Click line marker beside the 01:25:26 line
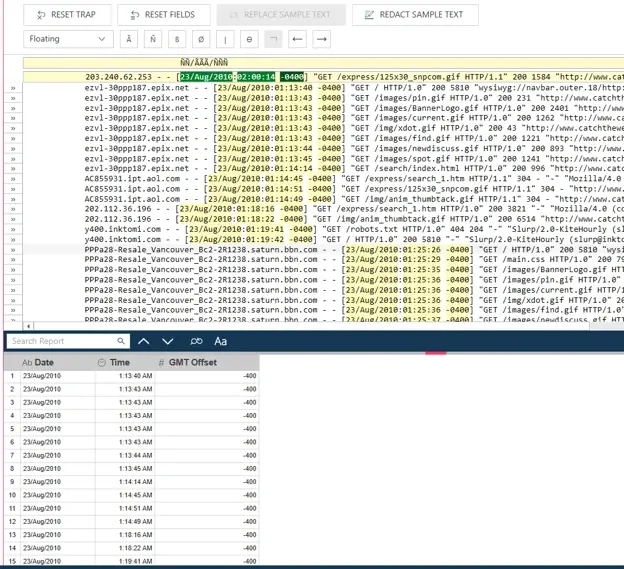624x569 pixels. click(13, 250)
